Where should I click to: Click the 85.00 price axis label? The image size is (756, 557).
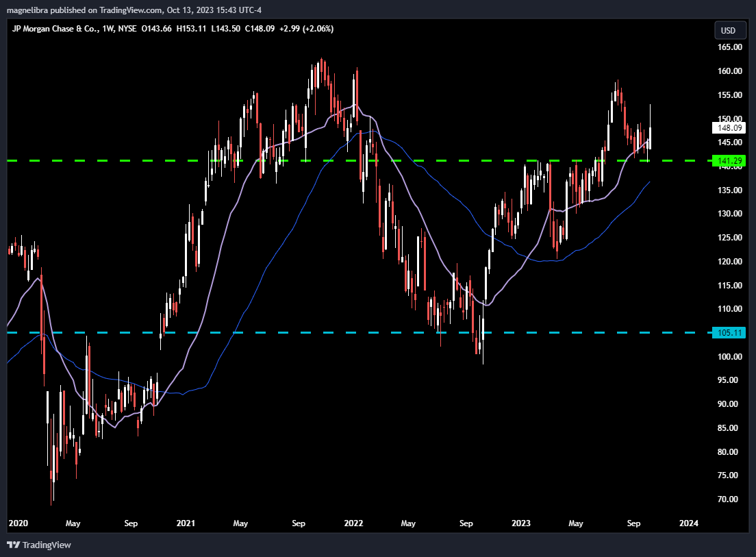pos(728,428)
